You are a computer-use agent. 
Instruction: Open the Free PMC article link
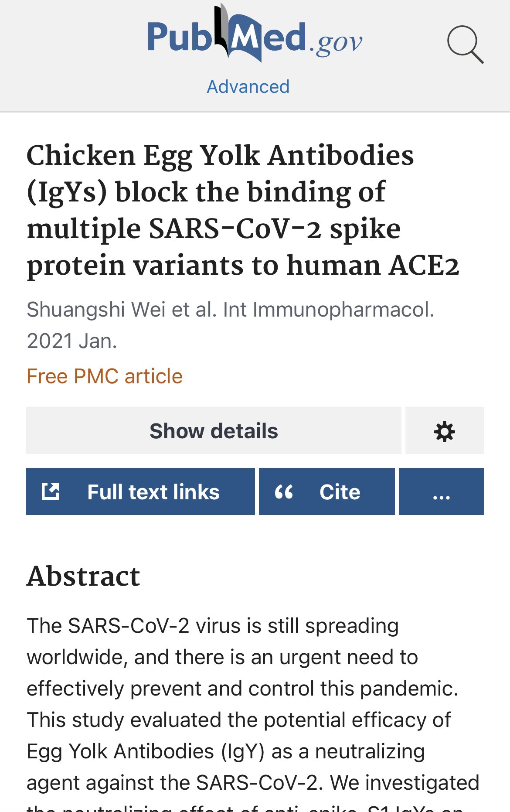[x=105, y=376]
